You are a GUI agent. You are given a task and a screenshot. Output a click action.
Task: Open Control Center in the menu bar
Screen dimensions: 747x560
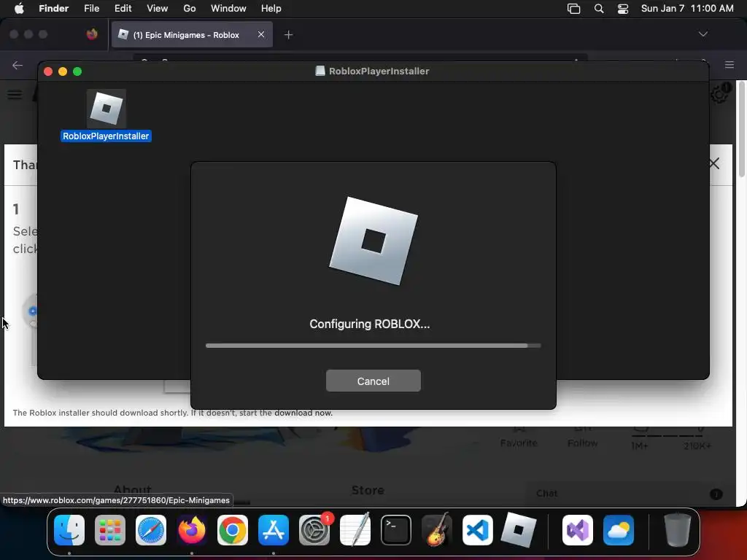coord(623,9)
